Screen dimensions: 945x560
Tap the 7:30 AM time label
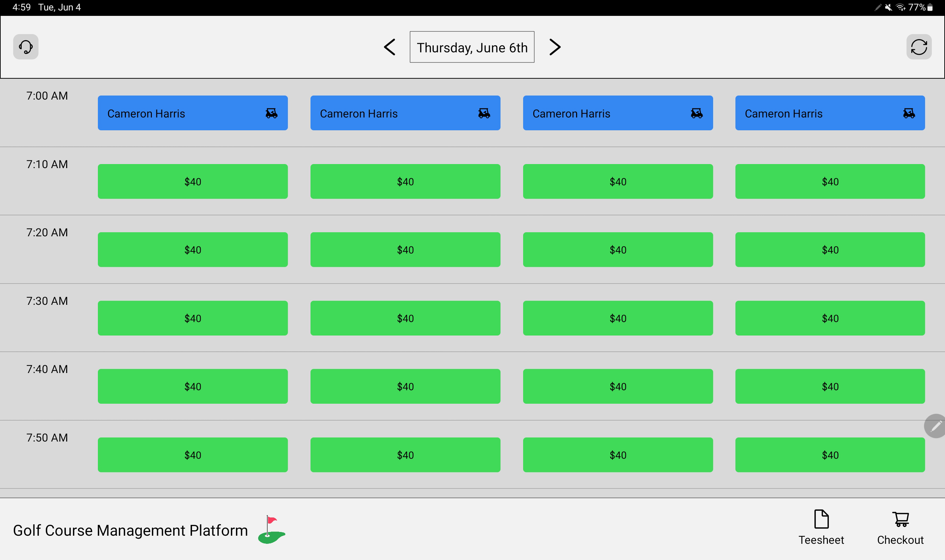(x=47, y=301)
